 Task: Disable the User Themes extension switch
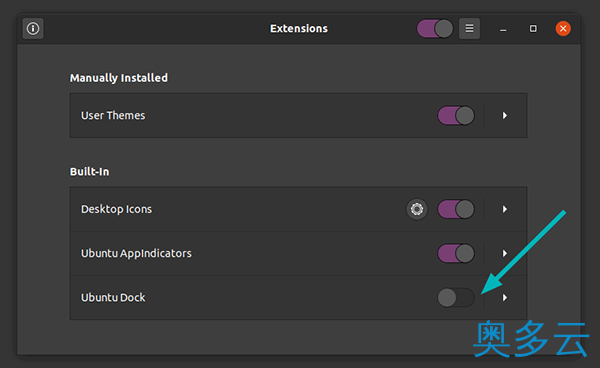coord(456,116)
